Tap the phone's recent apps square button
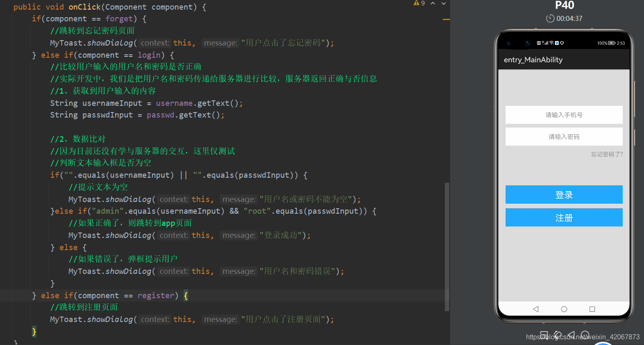This screenshot has height=345, width=644. tap(592, 309)
